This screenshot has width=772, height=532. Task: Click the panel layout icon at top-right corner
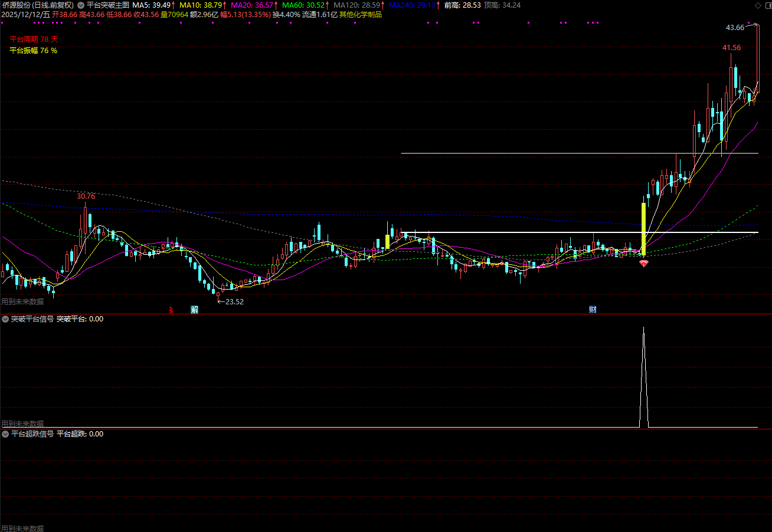pyautogui.click(x=767, y=5)
